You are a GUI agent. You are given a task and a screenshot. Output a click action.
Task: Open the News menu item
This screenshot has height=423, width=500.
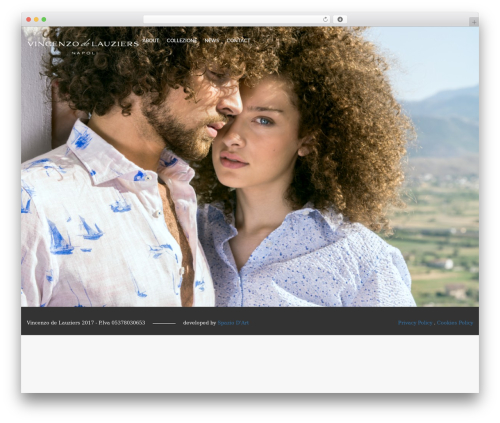click(212, 40)
